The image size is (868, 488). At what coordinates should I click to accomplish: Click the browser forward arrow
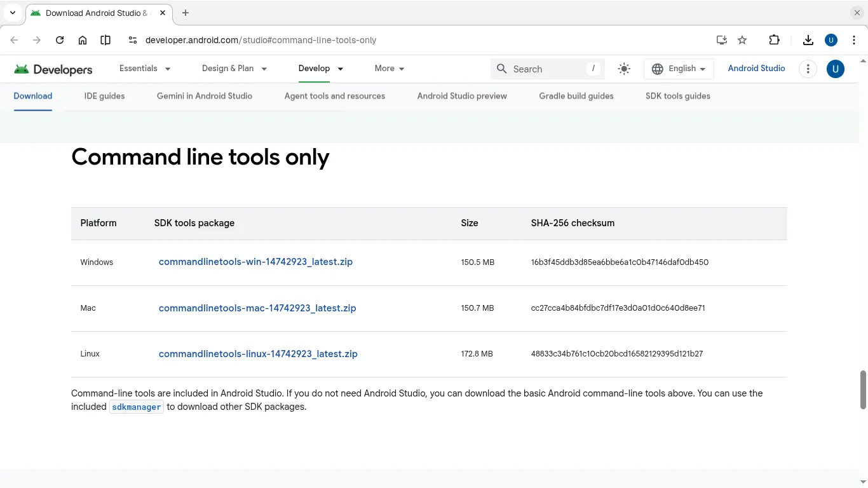click(37, 40)
